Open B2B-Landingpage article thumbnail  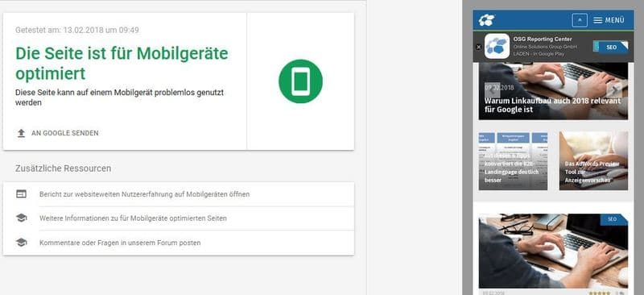point(513,161)
